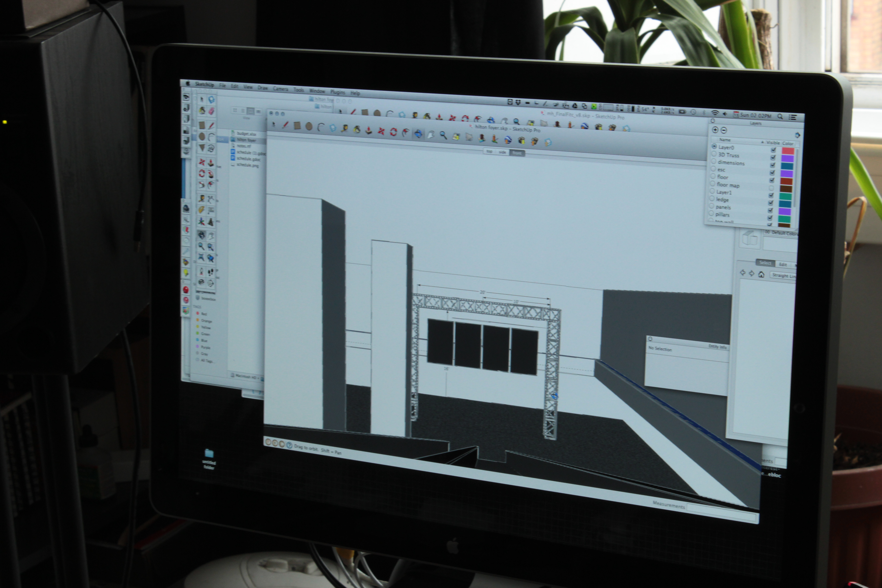
Task: Click the pillars layer color swatch
Action: pos(784,219)
